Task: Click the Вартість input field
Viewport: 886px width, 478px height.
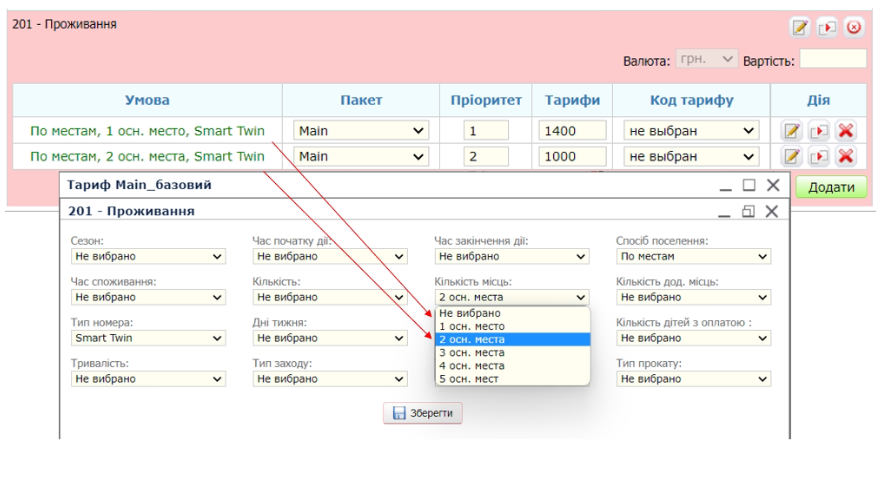Action: pyautogui.click(x=832, y=60)
